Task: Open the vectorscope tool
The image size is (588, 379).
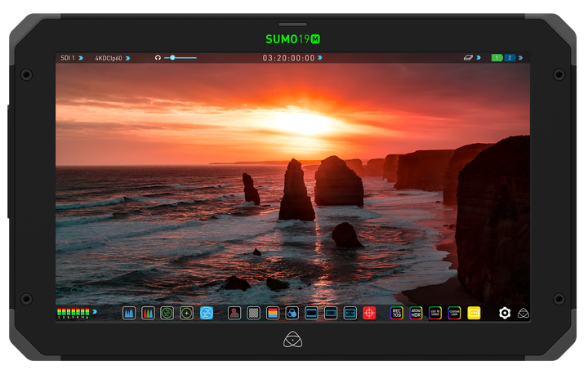Action: pos(167,313)
